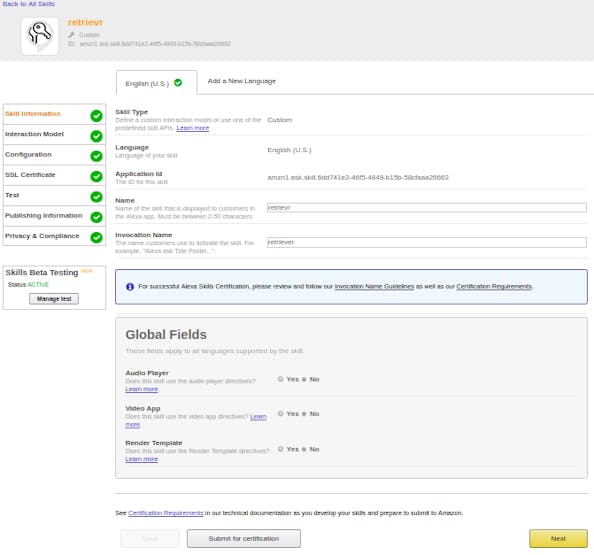Switch to Add a New Language tab
This screenshot has height=555, width=594.
tap(242, 81)
